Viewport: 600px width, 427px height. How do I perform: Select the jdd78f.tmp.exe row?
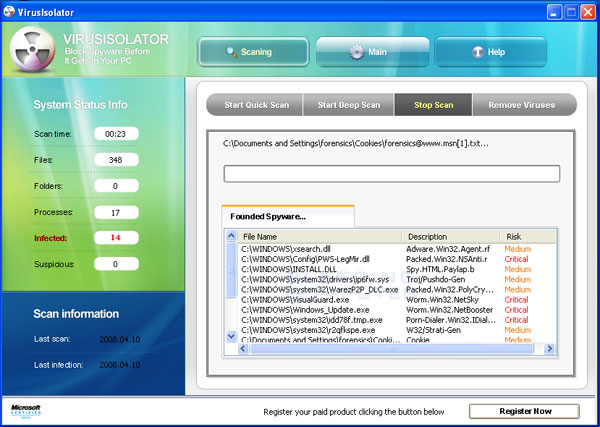tap(397, 320)
